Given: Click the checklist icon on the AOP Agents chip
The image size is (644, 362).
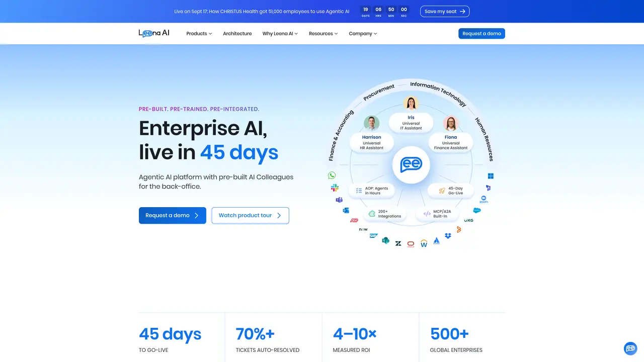Looking at the screenshot, I should click(359, 191).
